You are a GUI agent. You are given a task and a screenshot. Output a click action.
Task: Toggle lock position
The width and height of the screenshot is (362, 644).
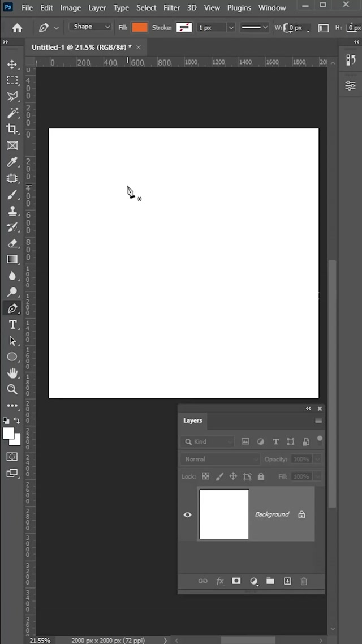233,476
